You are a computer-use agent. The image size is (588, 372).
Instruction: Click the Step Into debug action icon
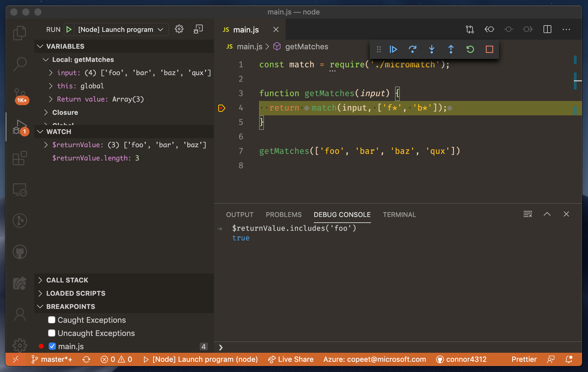point(432,49)
